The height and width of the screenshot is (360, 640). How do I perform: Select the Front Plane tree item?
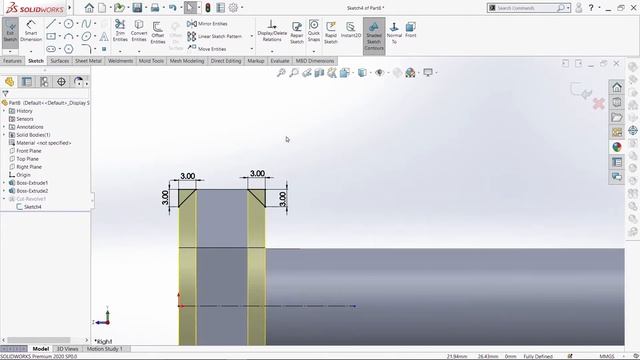29,151
